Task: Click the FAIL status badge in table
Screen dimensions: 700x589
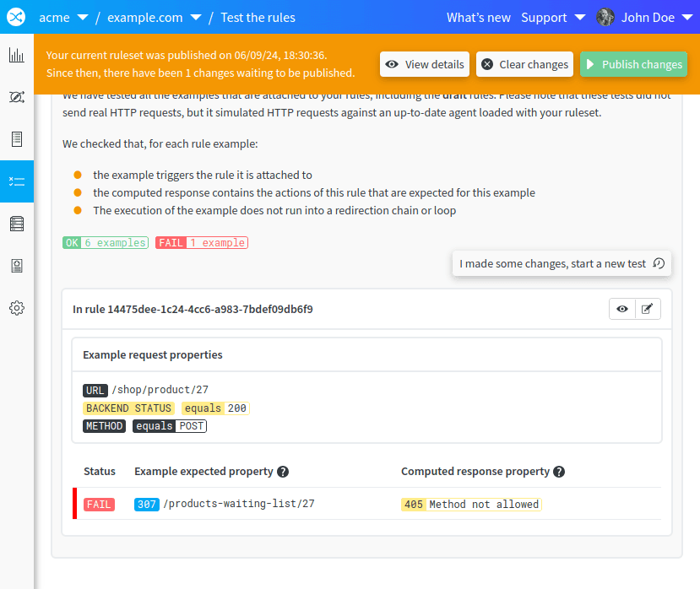Action: (99, 505)
